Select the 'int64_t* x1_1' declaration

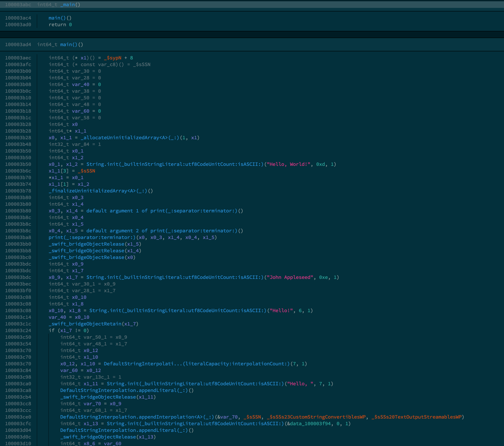tap(67, 131)
